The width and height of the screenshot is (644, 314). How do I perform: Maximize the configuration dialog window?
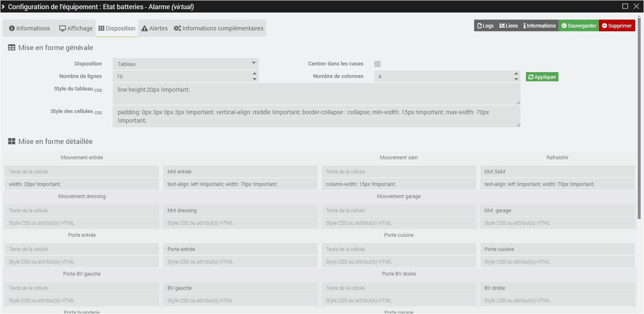tap(625, 6)
